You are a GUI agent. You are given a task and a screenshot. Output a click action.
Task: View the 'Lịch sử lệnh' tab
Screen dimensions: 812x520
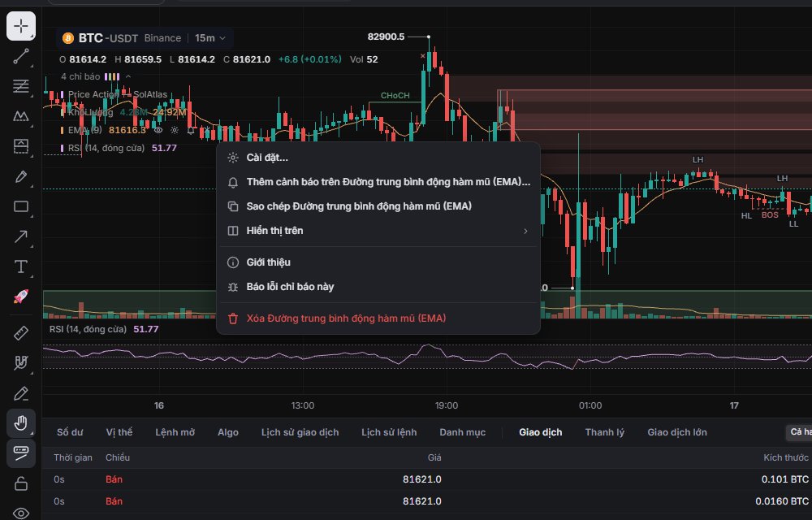click(389, 432)
